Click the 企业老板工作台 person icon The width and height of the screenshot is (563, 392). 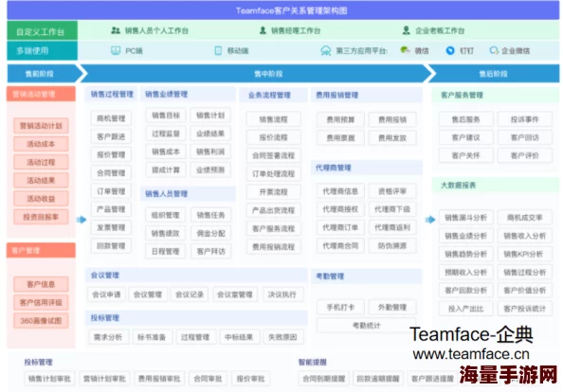406,30
